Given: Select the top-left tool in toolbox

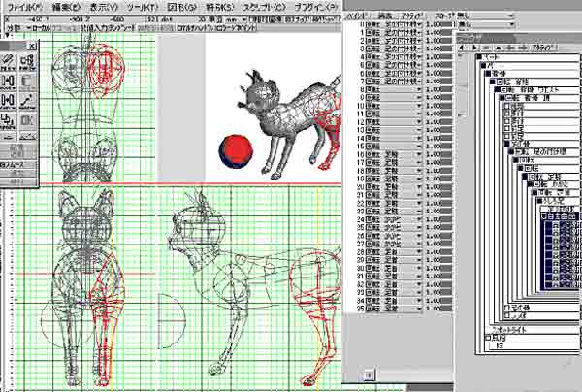Looking at the screenshot, I should pos(8,62).
